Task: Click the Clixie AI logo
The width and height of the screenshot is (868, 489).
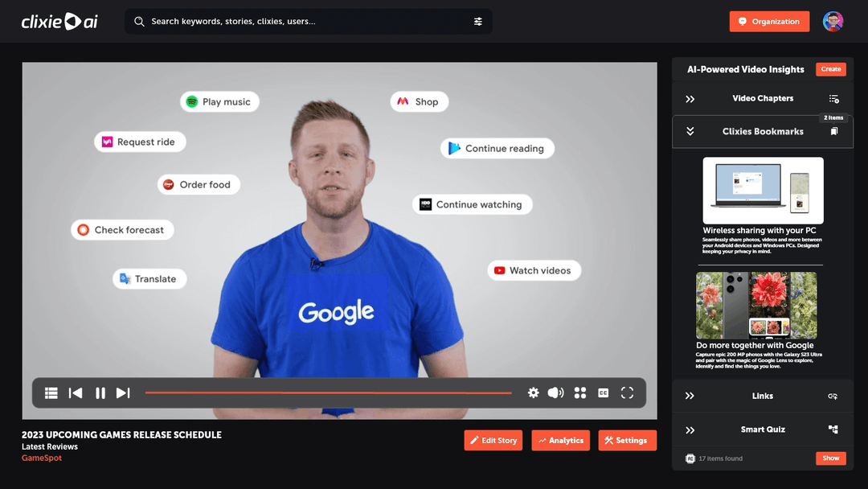Action: (59, 21)
